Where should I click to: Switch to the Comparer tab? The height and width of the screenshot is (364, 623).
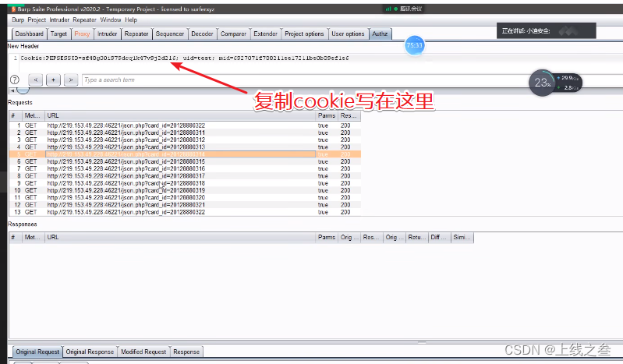coord(234,34)
